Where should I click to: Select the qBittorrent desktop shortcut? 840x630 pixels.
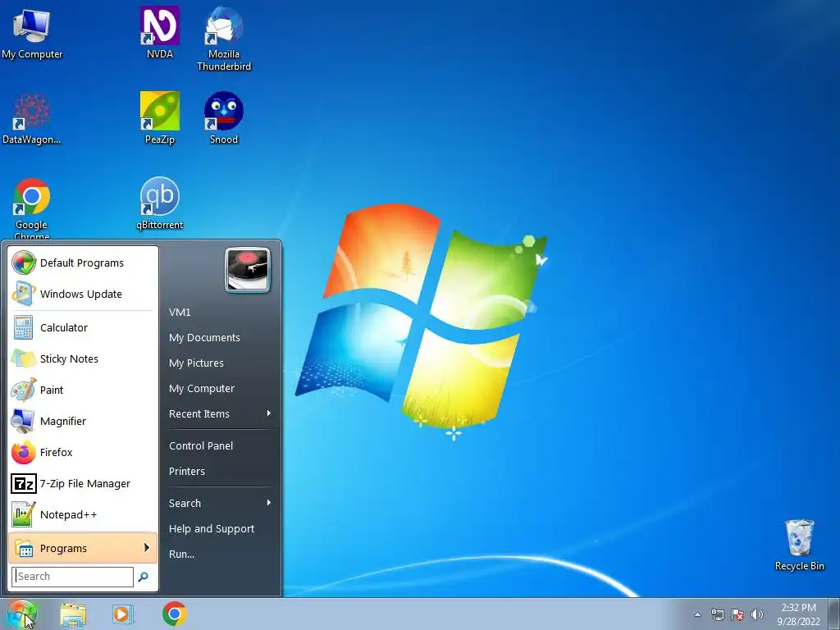[160, 204]
